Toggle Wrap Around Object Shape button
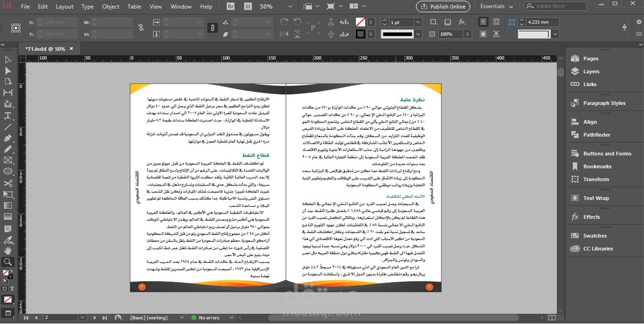 point(483,34)
